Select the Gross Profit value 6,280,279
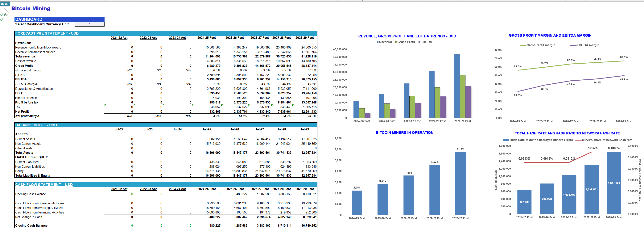Screen dimensions: 644x232 [213, 66]
